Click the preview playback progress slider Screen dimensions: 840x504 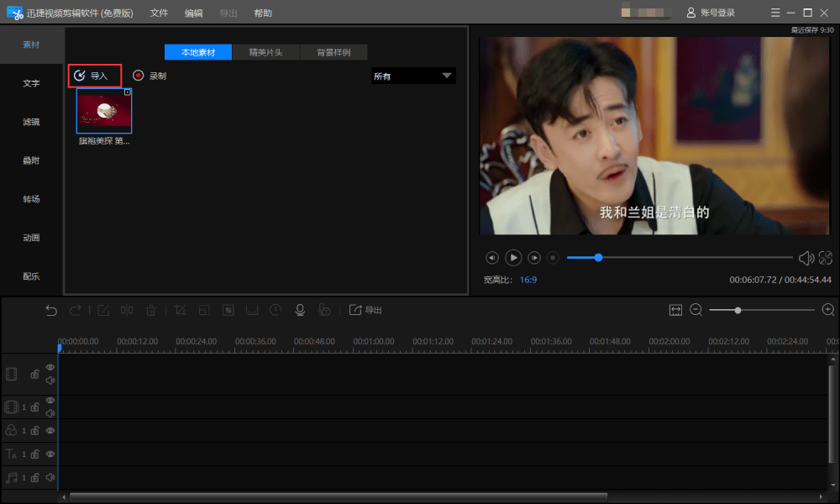tap(680, 258)
